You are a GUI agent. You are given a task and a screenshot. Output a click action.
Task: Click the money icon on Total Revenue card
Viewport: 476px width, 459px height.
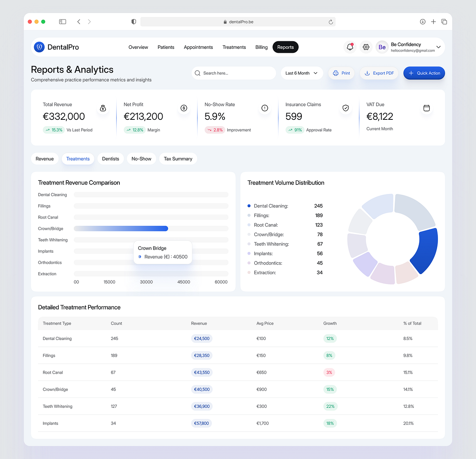[x=103, y=108]
